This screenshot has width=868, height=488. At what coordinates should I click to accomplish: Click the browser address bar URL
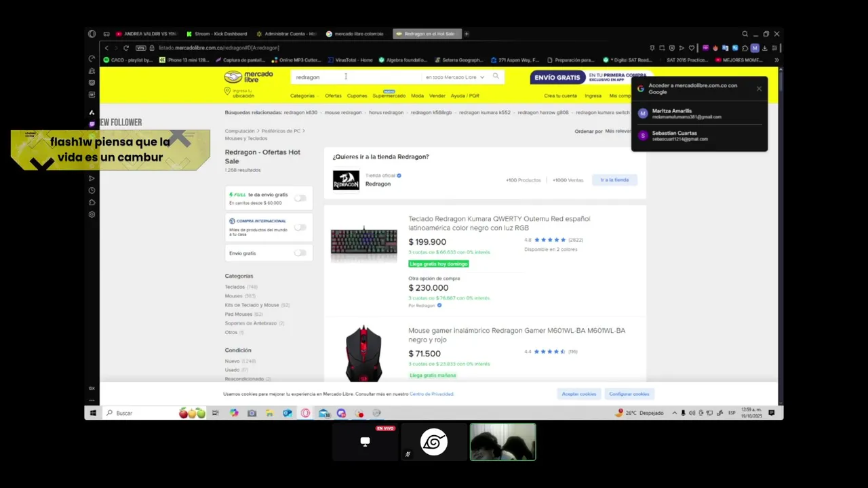point(218,48)
